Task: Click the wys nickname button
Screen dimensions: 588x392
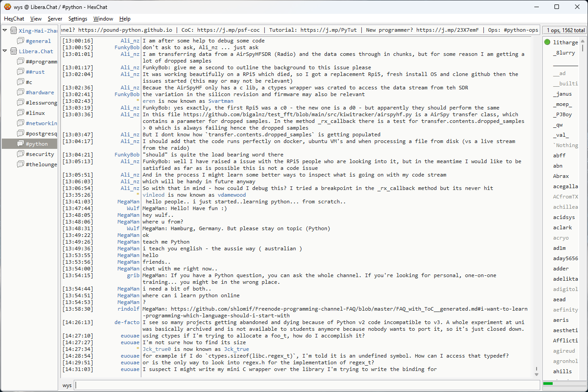Action: [x=67, y=385]
